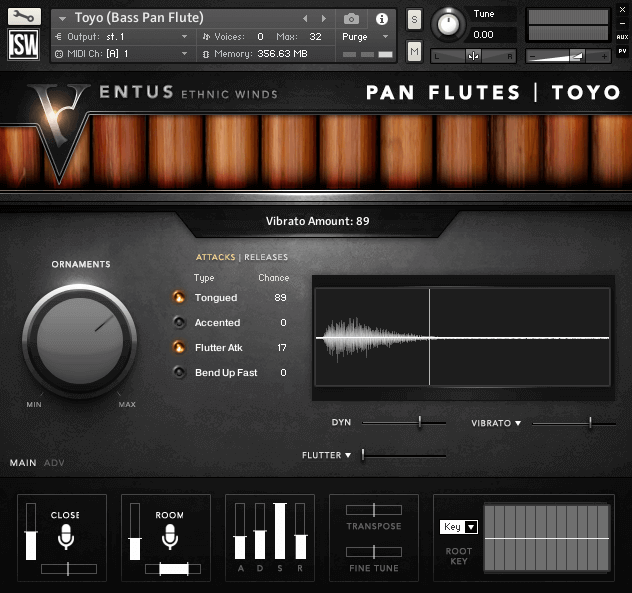
Task: Enable the Bend Up Fast attack
Action: 179,372
